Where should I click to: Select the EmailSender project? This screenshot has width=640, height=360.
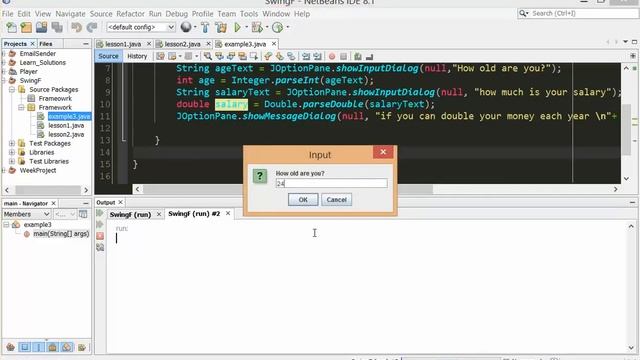38,53
